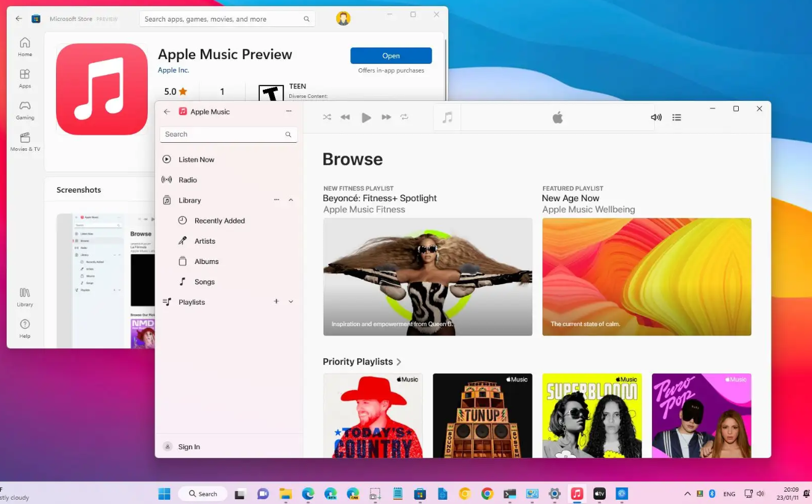Open Beyoncé: Fitness+ Spotlight playlist image
The width and height of the screenshot is (812, 504).
[x=428, y=277]
